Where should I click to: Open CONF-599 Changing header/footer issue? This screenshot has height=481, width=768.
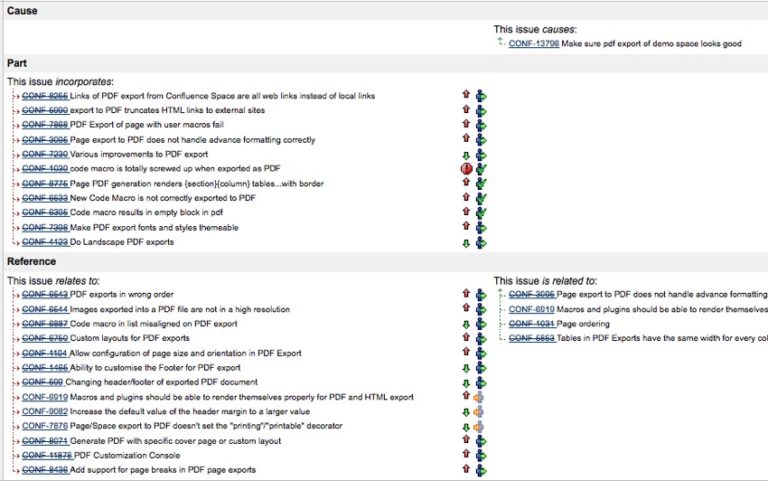point(43,382)
